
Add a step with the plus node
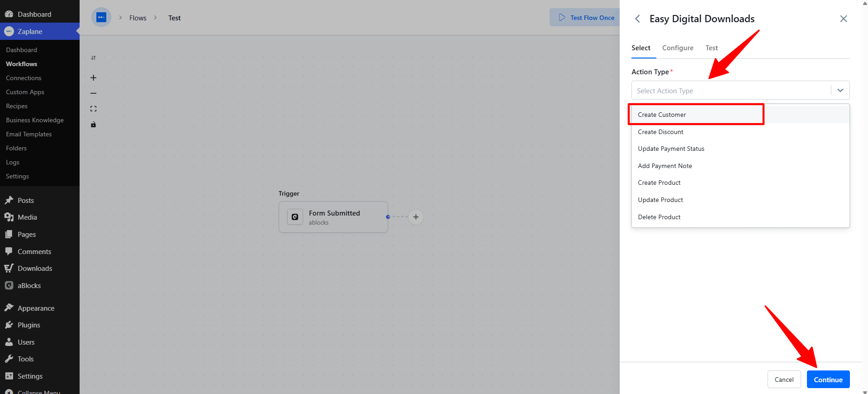pos(416,217)
